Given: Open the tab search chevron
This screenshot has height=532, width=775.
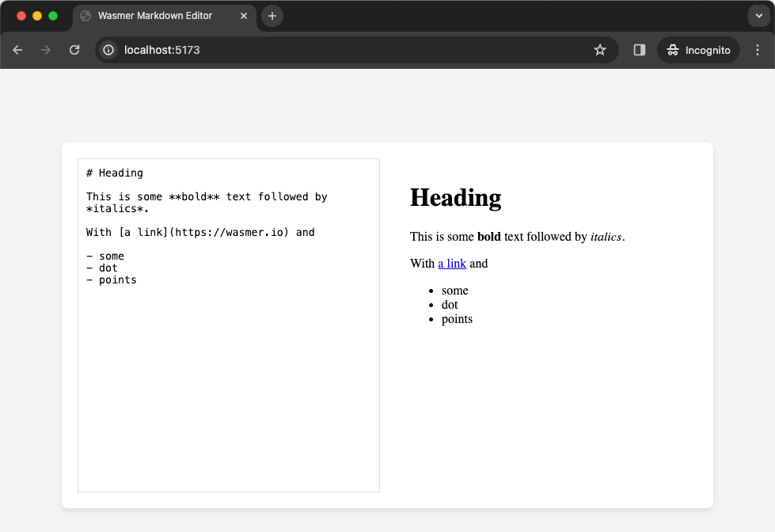Looking at the screenshot, I should [x=758, y=15].
